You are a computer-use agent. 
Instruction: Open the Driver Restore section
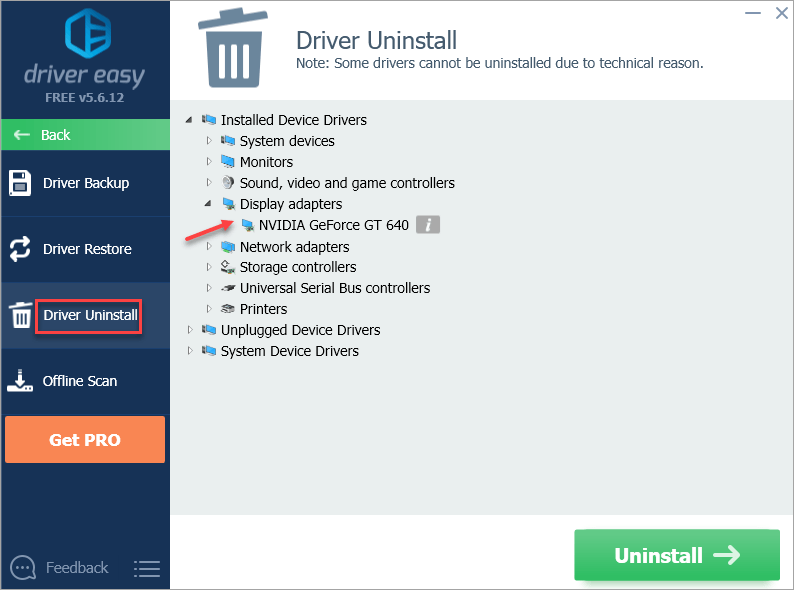[86, 249]
